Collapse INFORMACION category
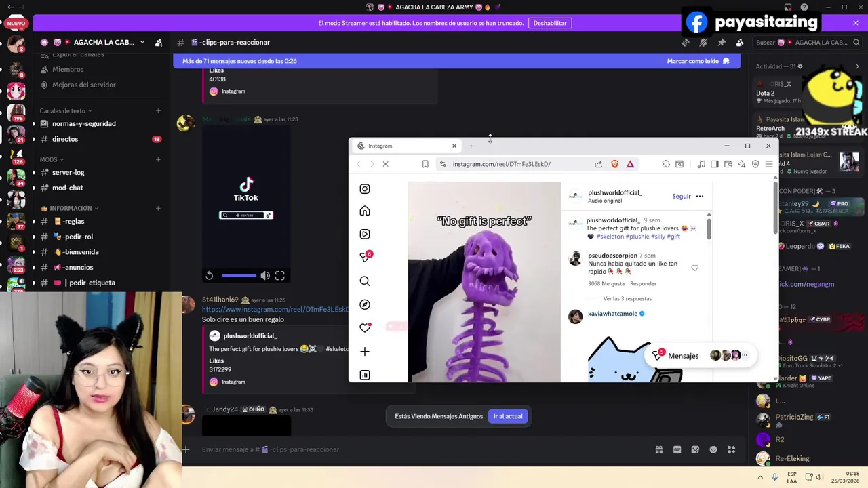This screenshot has height=488, width=868. [x=70, y=208]
